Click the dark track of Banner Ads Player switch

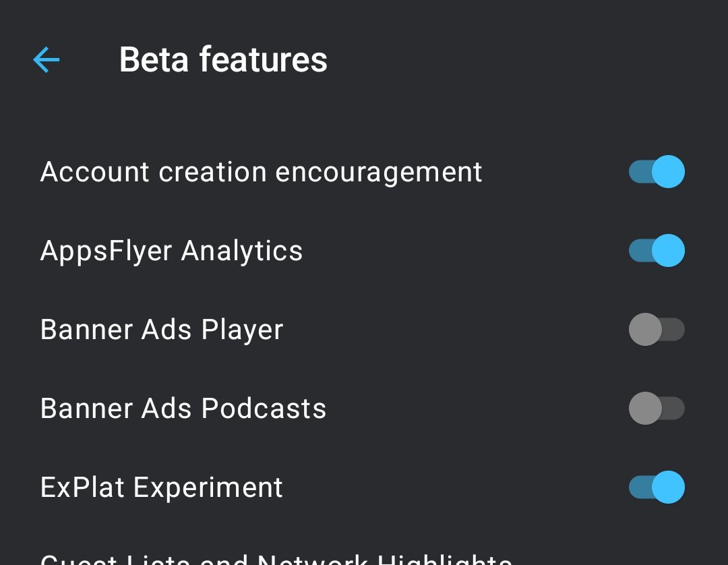pos(674,330)
